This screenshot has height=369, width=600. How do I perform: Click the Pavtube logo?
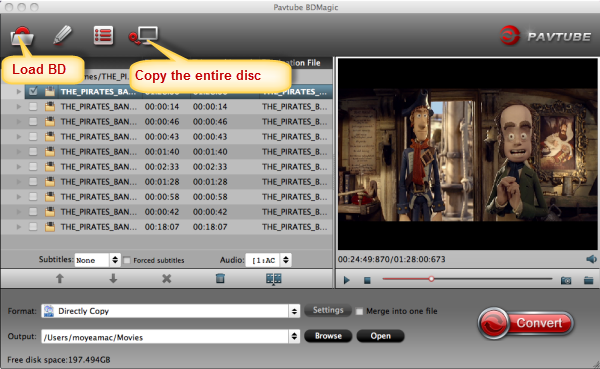tap(546, 36)
